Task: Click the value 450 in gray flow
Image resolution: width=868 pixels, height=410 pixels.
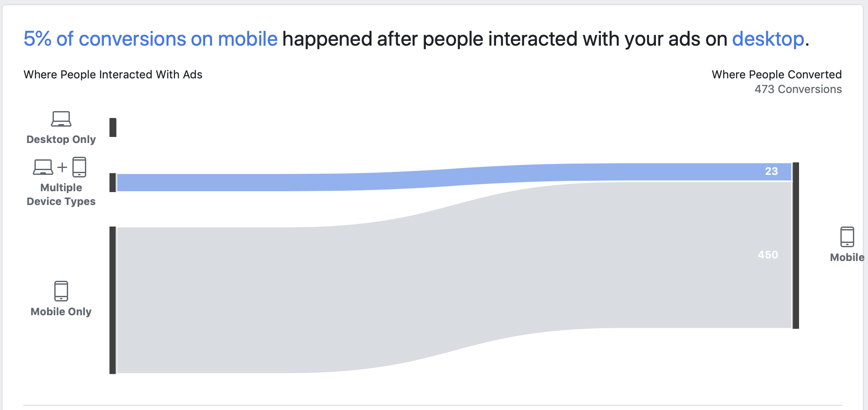Action: [768, 255]
